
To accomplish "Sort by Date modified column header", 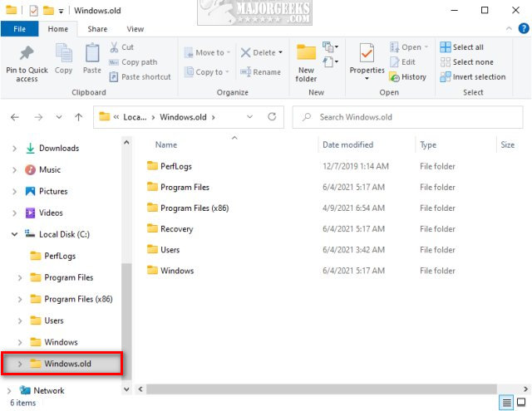I will 347,145.
